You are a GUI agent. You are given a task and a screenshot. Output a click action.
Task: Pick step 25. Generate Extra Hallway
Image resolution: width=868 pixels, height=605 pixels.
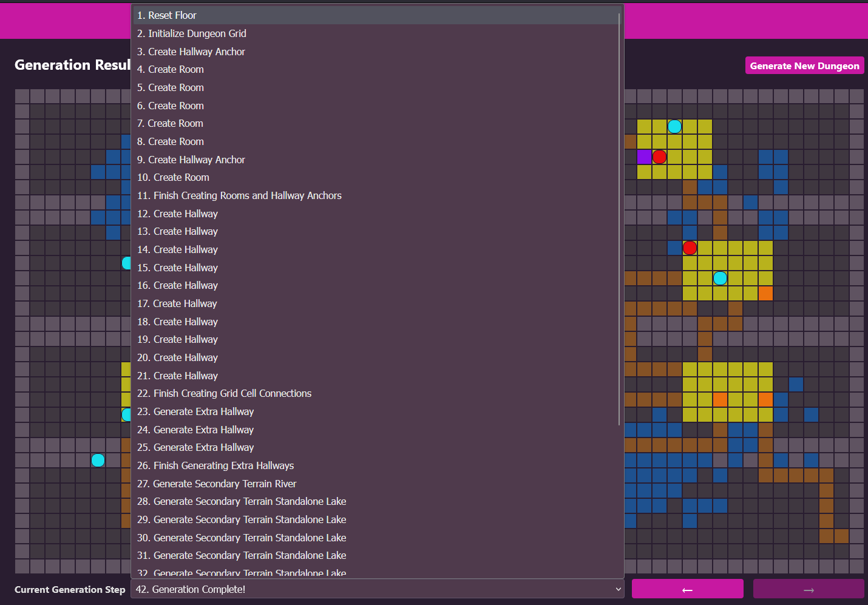(x=376, y=447)
